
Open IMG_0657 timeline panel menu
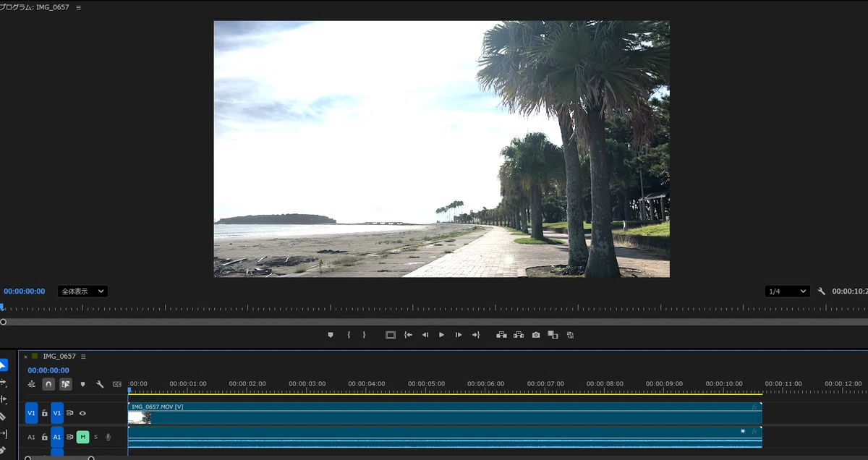[83, 357]
